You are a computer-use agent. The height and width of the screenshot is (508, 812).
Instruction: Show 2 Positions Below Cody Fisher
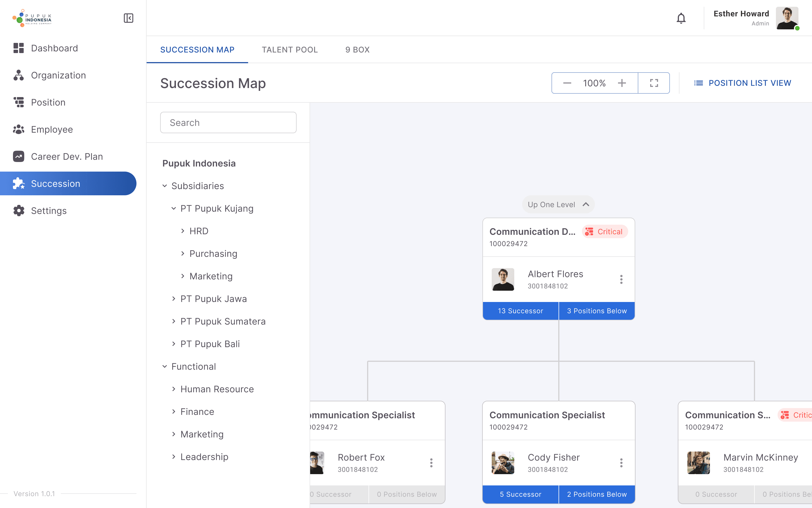coord(597,494)
